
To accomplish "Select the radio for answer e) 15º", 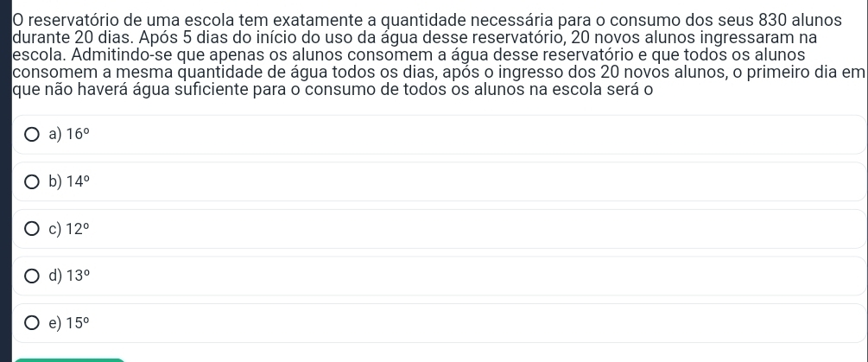I will pos(32,323).
